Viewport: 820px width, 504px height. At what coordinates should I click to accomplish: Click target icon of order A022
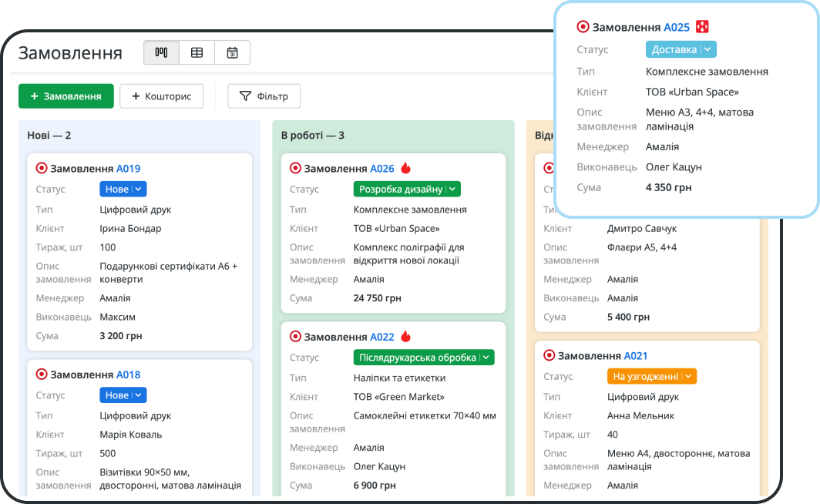tap(295, 337)
